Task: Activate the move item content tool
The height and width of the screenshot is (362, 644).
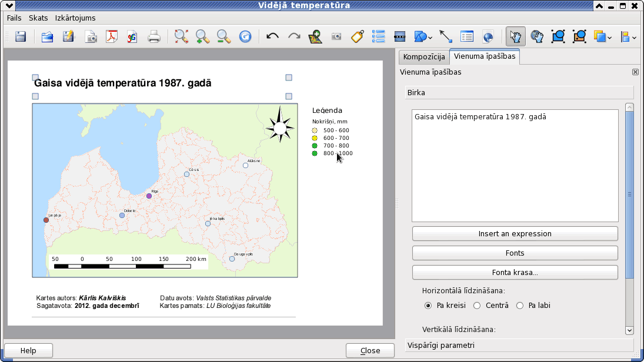Action: (537, 37)
